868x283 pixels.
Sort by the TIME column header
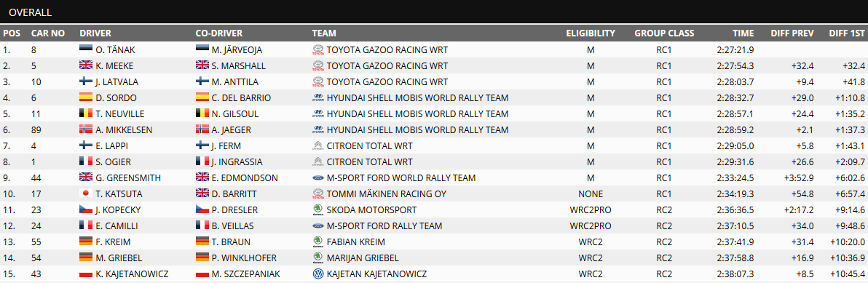point(743,33)
